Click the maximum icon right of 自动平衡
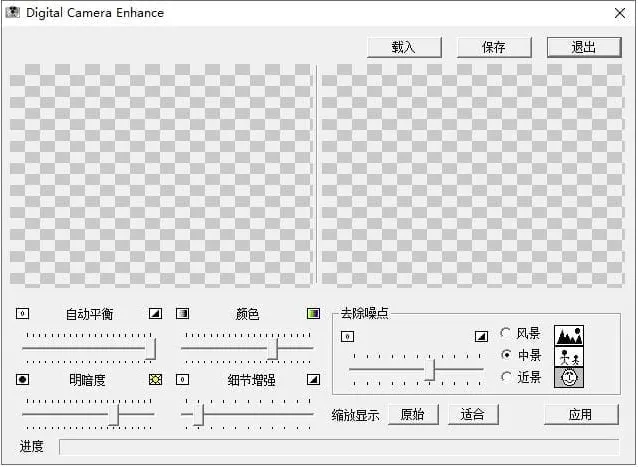The image size is (638, 467). pos(155,314)
